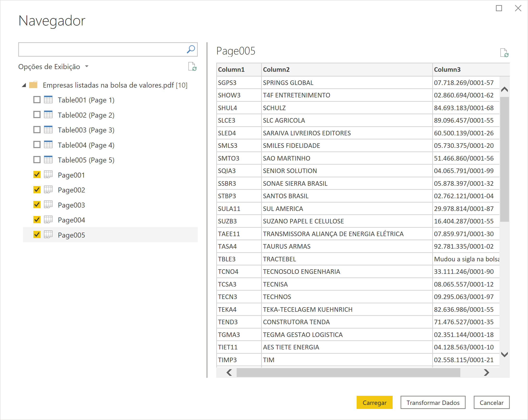
Task: Collapse the Empresas listadas PDF tree node
Action: click(24, 85)
